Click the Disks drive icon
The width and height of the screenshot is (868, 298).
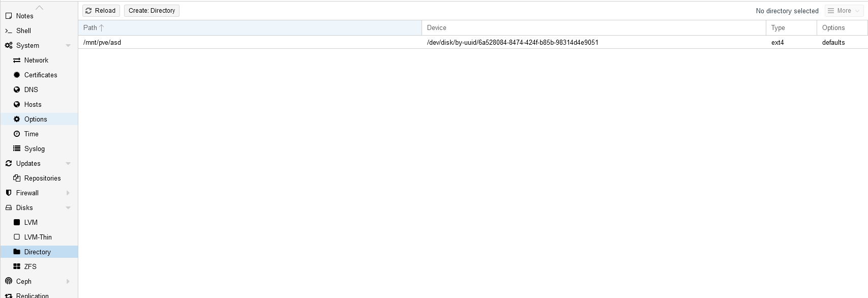pos(9,207)
